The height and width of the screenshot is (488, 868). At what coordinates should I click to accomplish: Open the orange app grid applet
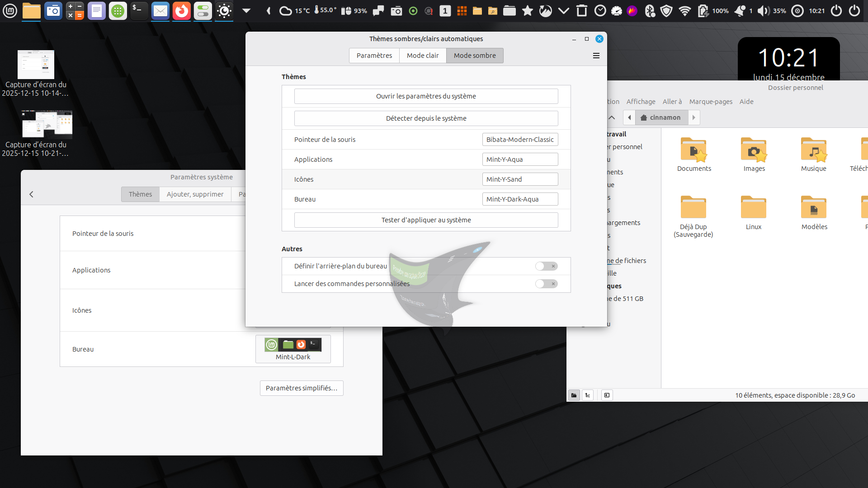(x=462, y=11)
